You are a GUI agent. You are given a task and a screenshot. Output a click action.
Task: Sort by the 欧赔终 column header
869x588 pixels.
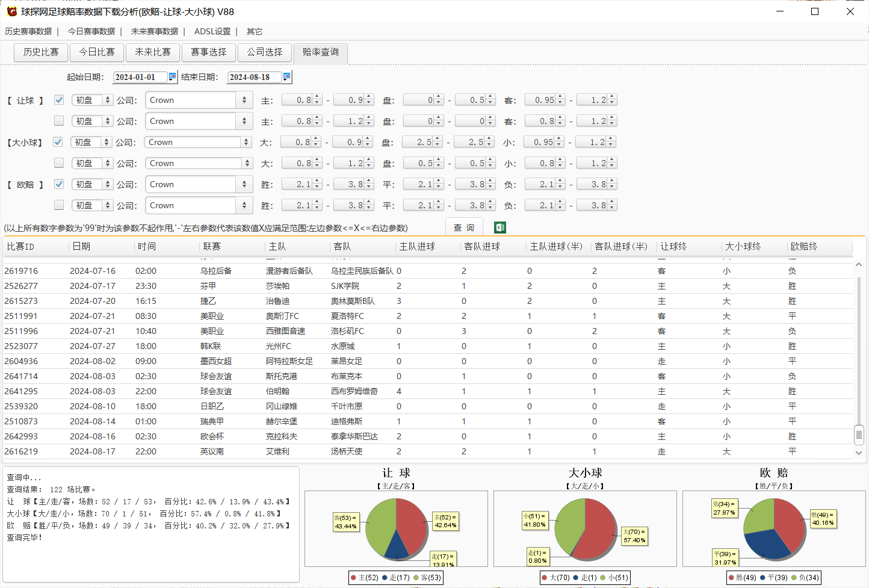pyautogui.click(x=820, y=247)
